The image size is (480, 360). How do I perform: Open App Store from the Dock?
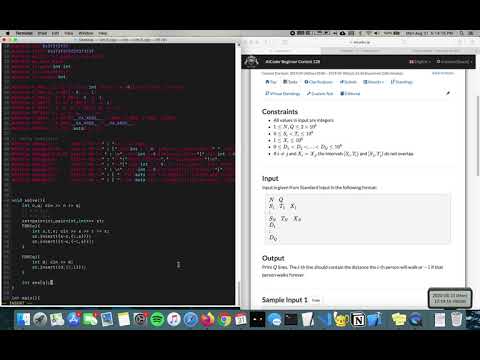click(x=74, y=319)
